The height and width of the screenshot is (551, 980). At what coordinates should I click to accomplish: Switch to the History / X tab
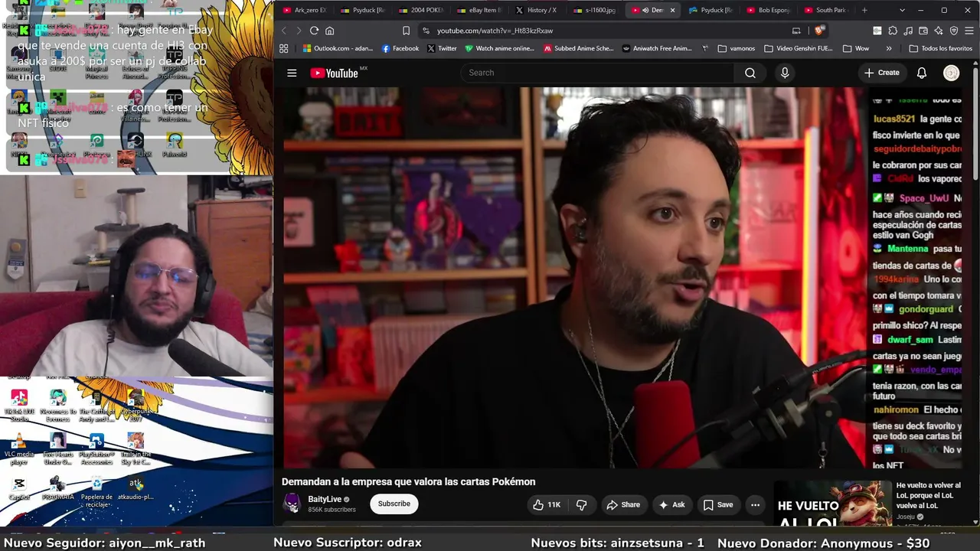[x=536, y=10]
